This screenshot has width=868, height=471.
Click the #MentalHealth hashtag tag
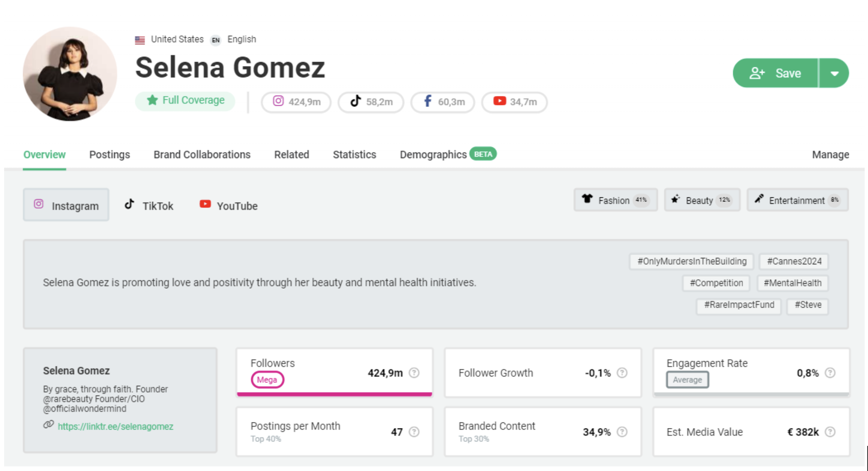pos(792,283)
